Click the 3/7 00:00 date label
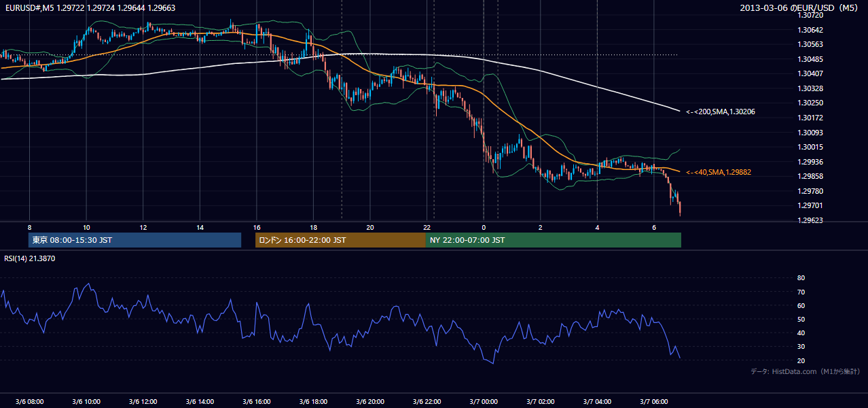The height and width of the screenshot is (408, 868). (484, 401)
